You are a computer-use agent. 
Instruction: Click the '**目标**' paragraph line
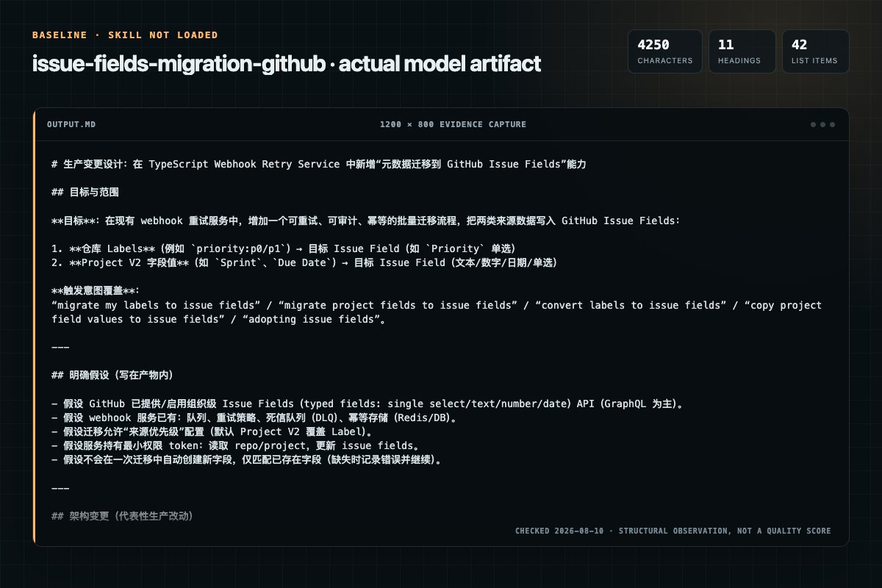click(366, 220)
